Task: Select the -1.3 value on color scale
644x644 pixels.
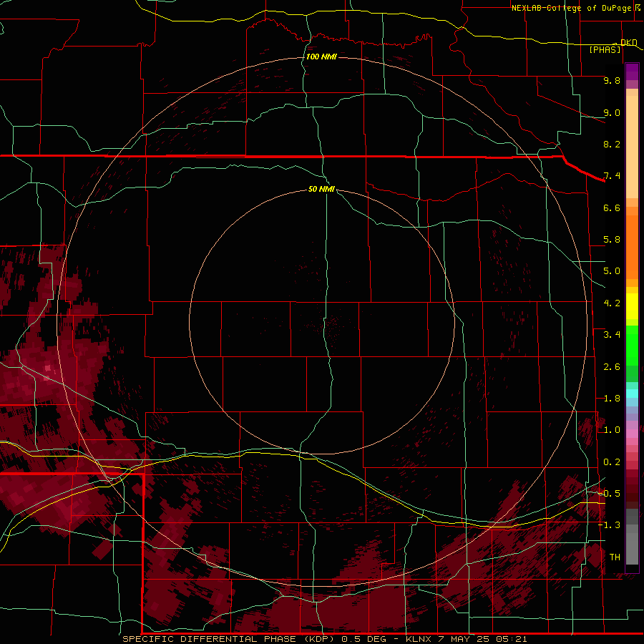Action: [x=610, y=525]
